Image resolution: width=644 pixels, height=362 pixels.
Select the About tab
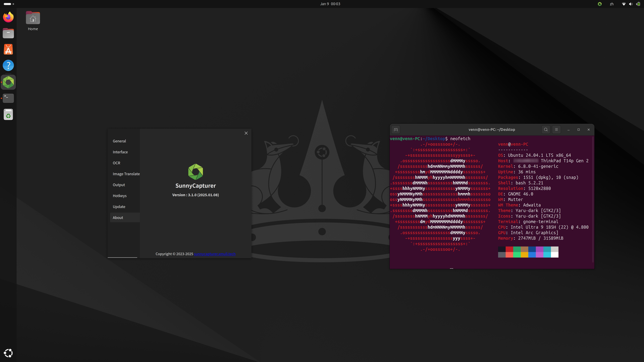tap(125, 218)
